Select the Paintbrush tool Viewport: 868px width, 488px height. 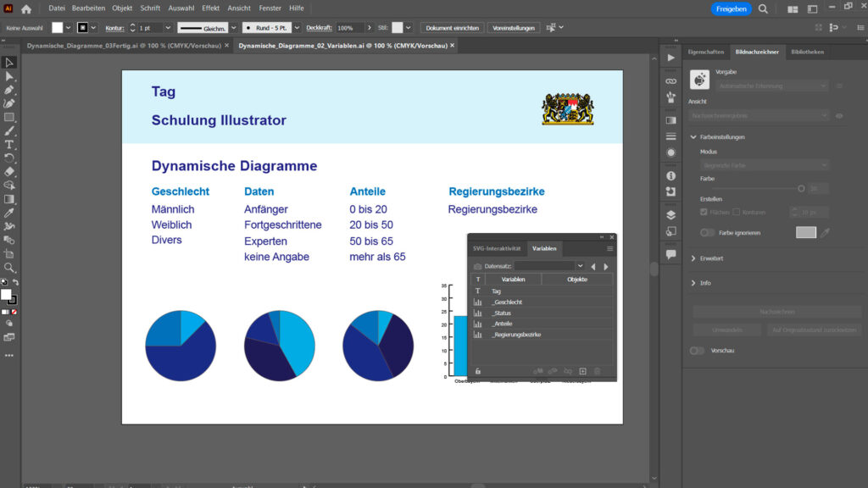pos(8,131)
